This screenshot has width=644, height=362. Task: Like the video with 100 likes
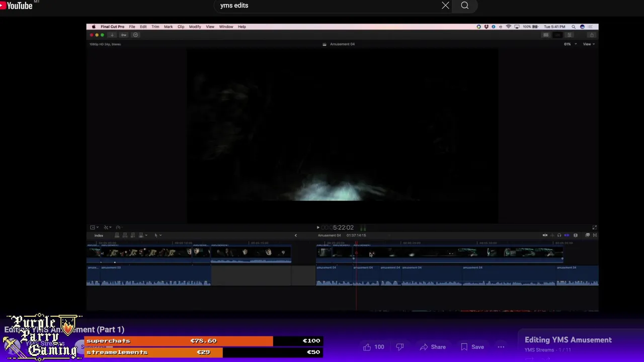pos(373,347)
